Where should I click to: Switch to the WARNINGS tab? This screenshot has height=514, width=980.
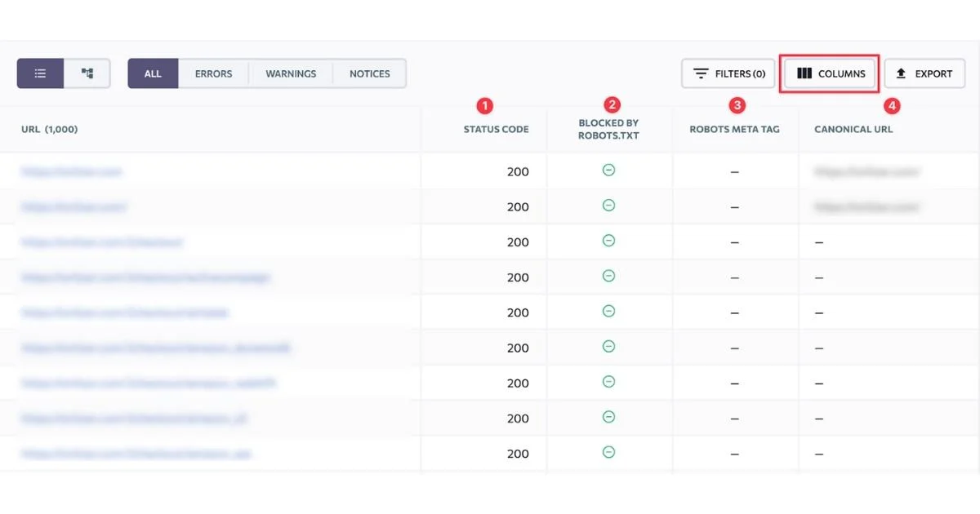tap(290, 73)
